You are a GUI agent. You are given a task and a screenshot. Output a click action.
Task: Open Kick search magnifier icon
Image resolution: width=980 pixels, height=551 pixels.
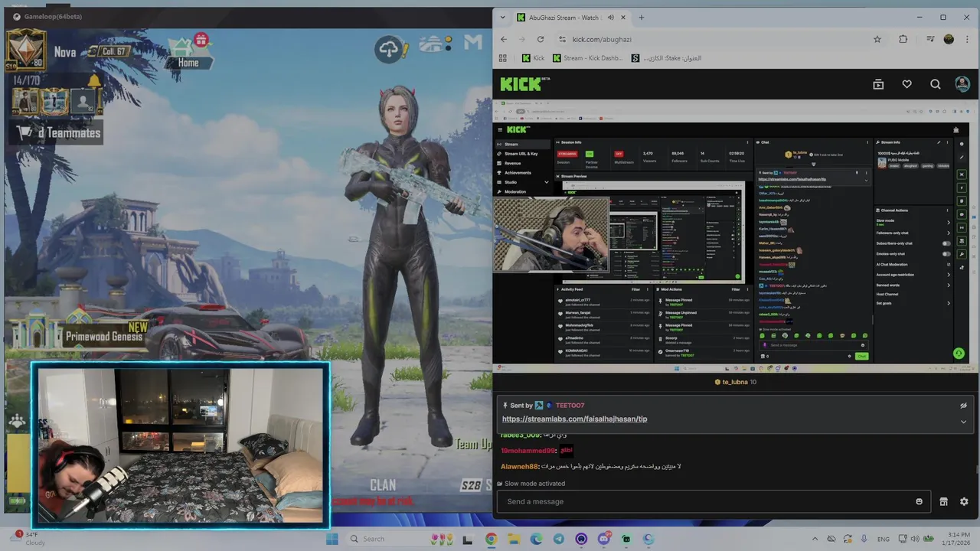(936, 84)
